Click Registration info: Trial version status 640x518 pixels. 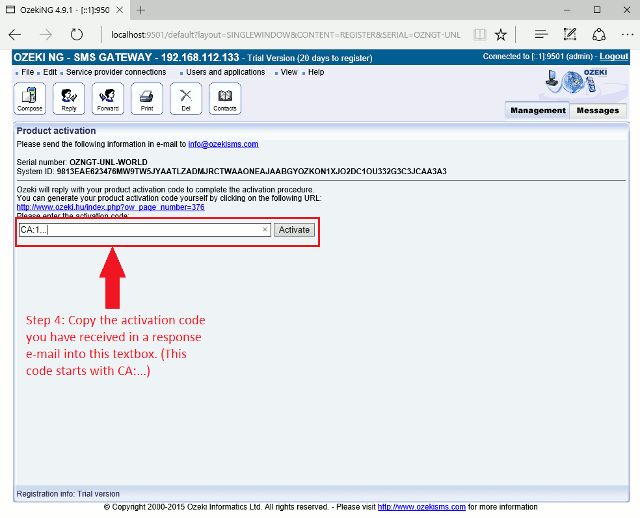click(68, 494)
